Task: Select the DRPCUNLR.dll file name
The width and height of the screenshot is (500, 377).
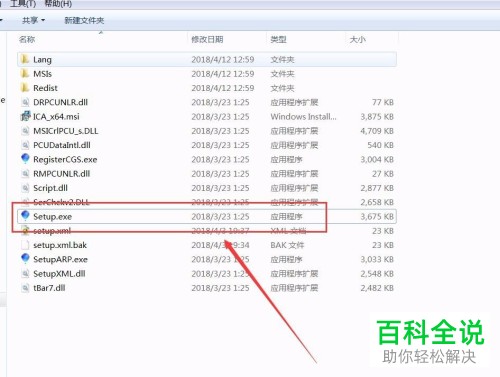Action: tap(60, 102)
